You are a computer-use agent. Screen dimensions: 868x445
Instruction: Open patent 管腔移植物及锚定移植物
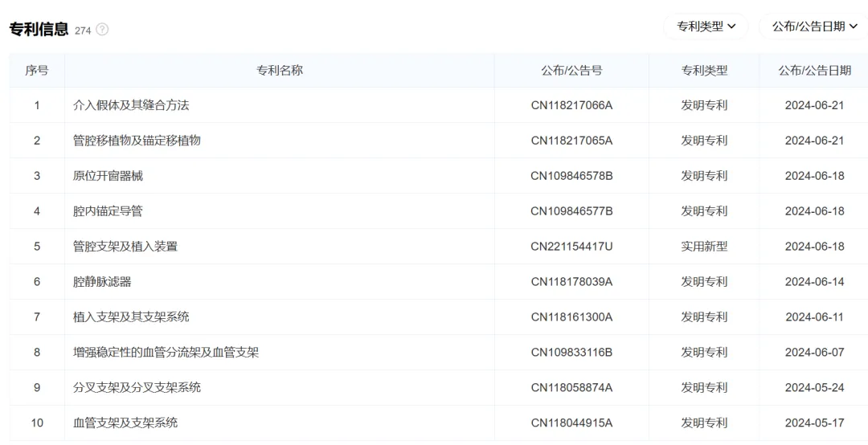[137, 141]
